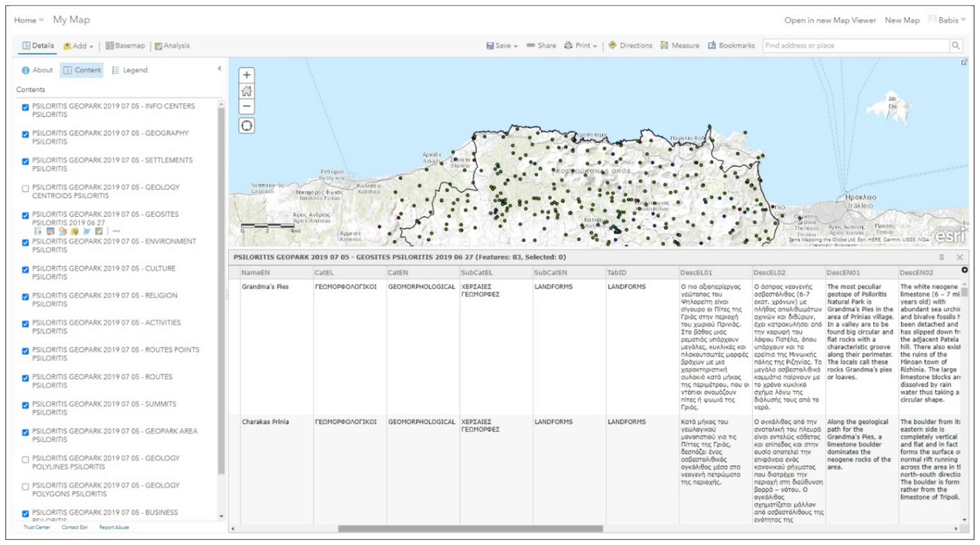Image resolution: width=980 pixels, height=545 pixels.
Task: Switch to the About tab
Action: pos(37,70)
